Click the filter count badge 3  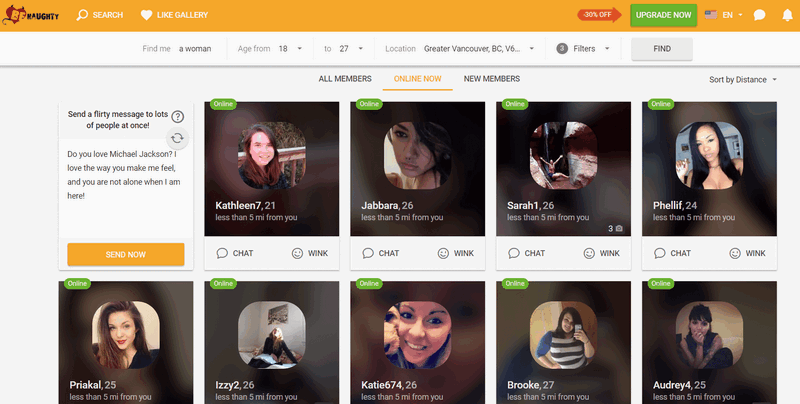[562, 49]
